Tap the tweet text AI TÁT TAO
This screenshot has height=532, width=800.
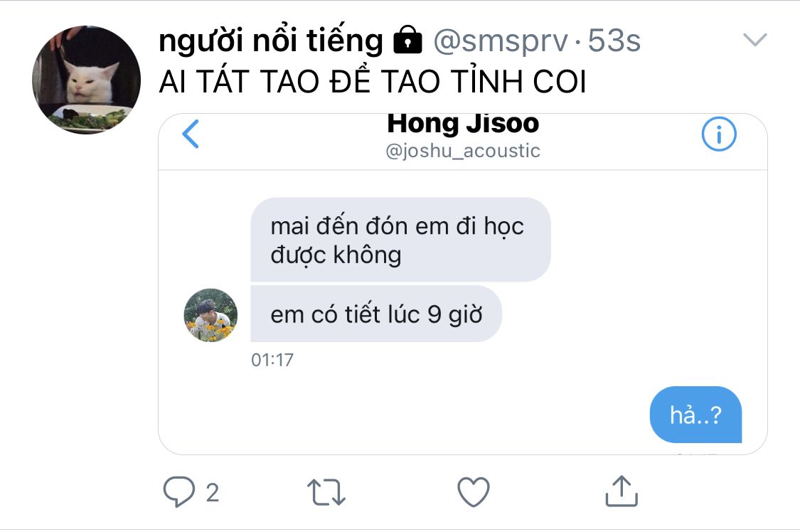pos(373,82)
